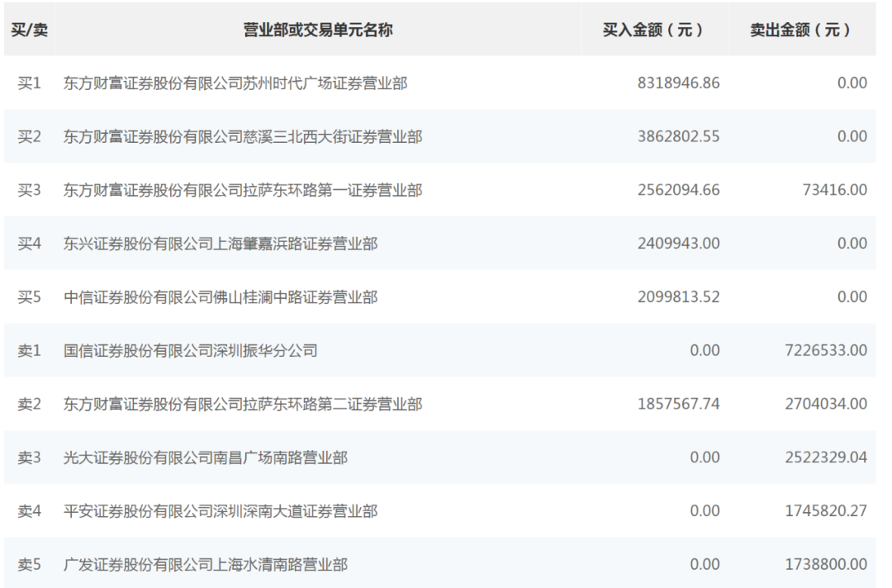The height and width of the screenshot is (588, 892).
Task: Click the 买入金额（元） column header
Action: tap(654, 30)
